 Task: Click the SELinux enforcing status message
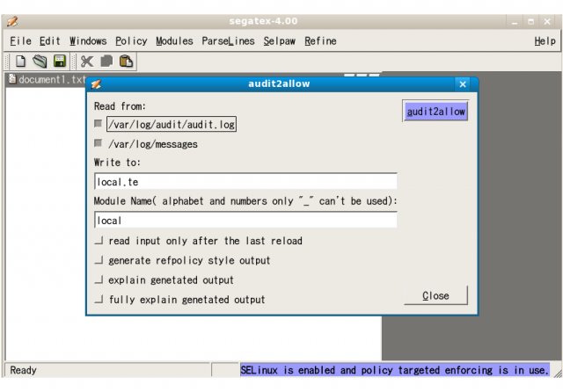(395, 370)
